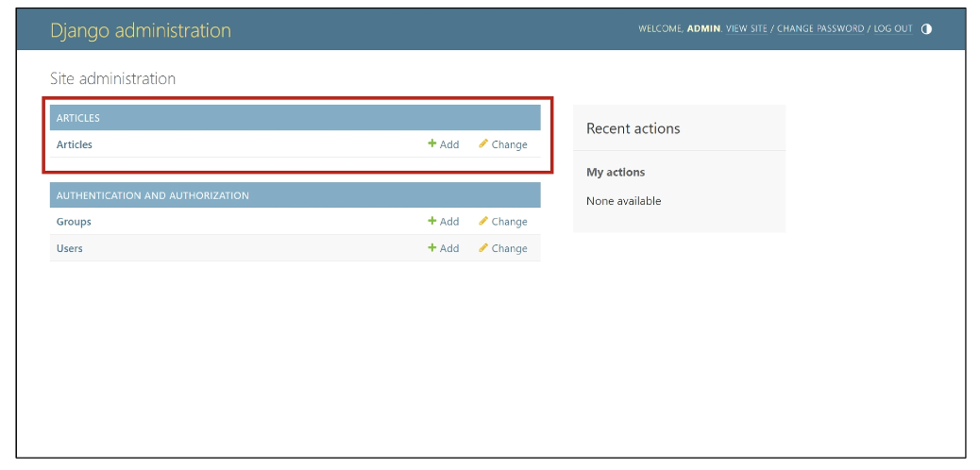Image resolution: width=980 pixels, height=470 pixels.
Task: Open the Change Password link
Action: [x=820, y=28]
